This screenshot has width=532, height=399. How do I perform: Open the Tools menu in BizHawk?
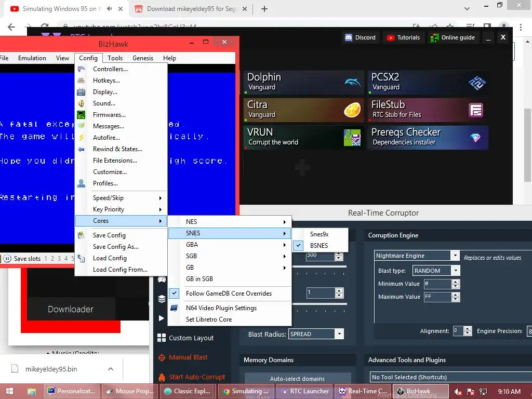click(x=115, y=58)
